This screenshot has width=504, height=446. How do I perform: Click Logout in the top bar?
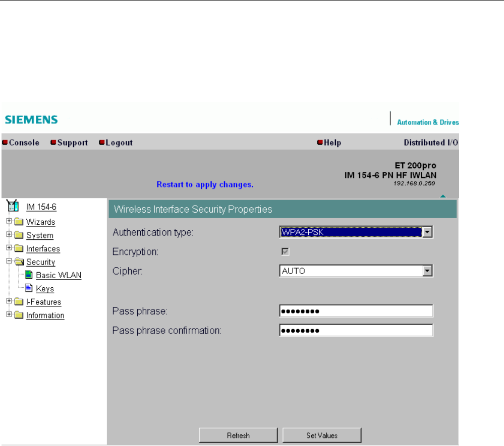[x=119, y=143]
